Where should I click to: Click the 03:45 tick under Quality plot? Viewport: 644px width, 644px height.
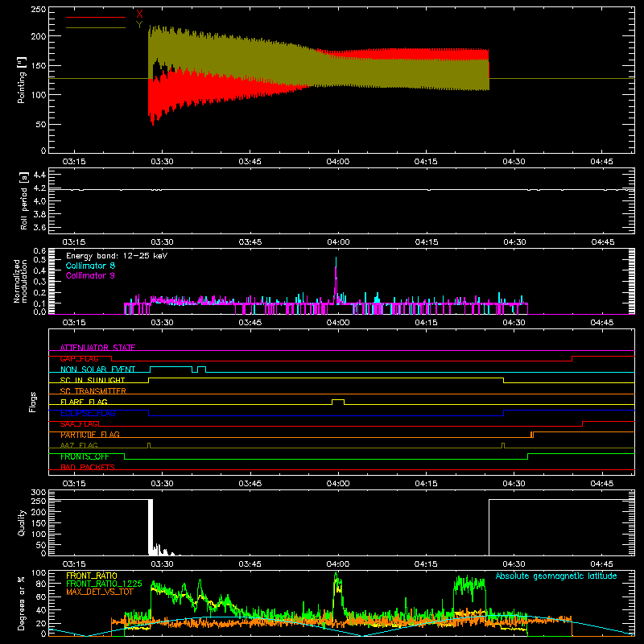coord(250,564)
